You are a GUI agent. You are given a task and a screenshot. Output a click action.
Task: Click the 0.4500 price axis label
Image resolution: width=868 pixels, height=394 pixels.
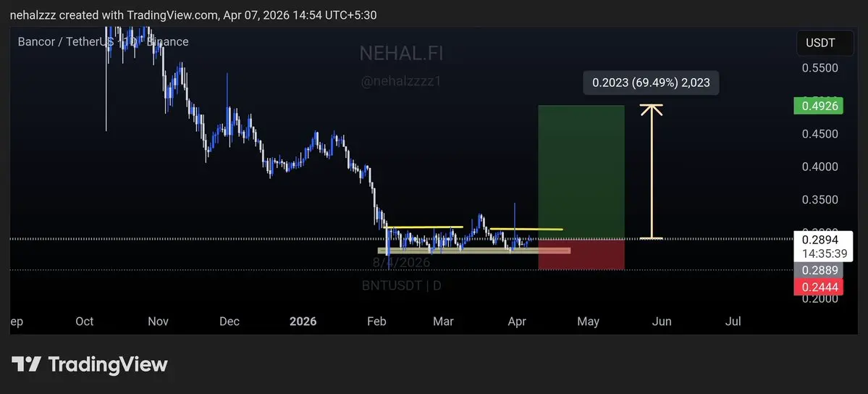pos(819,134)
